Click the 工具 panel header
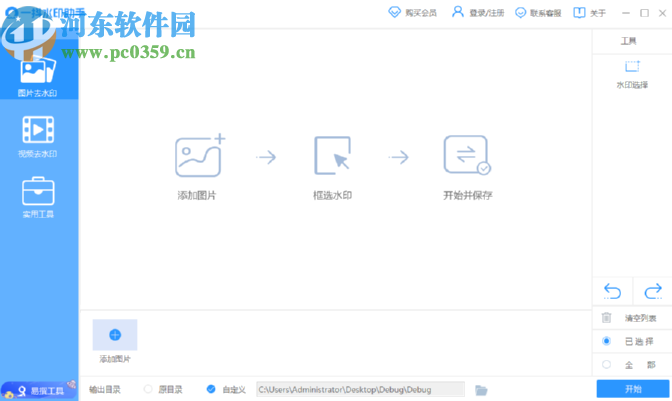Screen dimensions: 672x401 point(628,41)
